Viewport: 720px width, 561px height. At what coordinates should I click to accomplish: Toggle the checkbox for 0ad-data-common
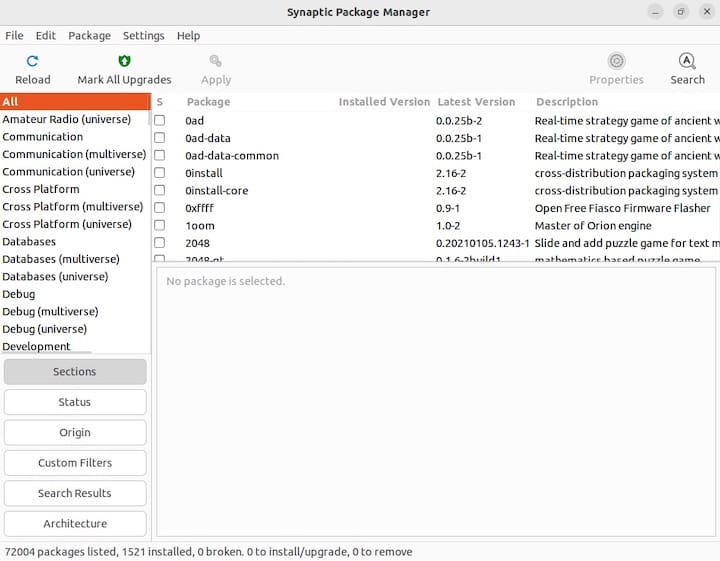pyautogui.click(x=159, y=155)
